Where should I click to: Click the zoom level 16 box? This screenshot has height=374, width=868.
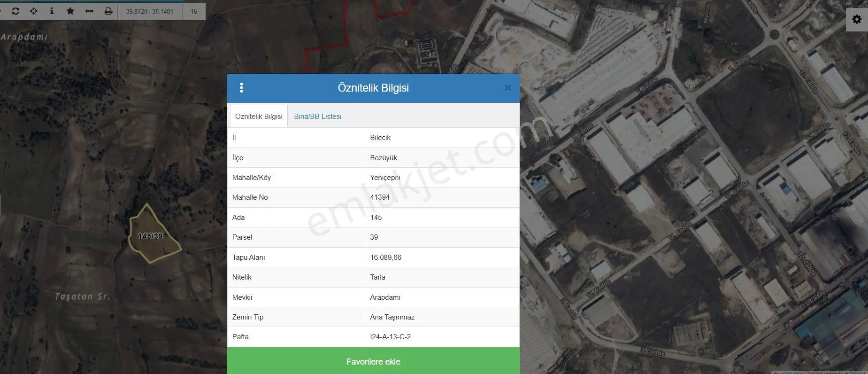pos(194,11)
